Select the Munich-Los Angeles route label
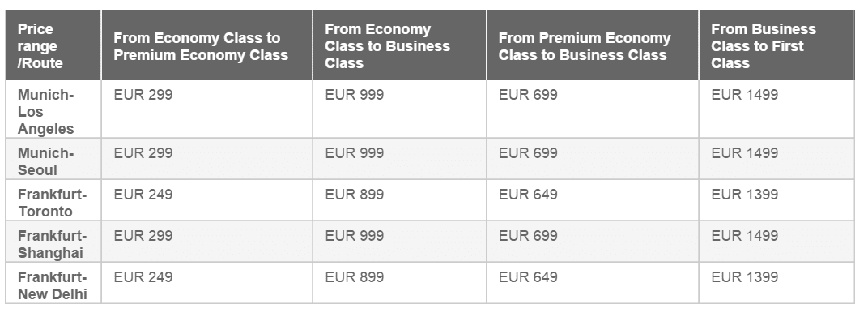 pyautogui.click(x=46, y=112)
